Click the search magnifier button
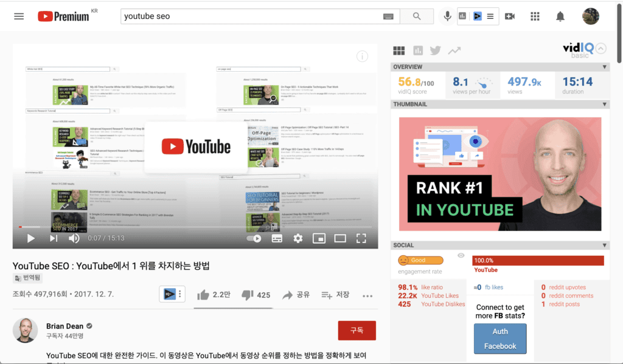The image size is (623, 364). (416, 16)
